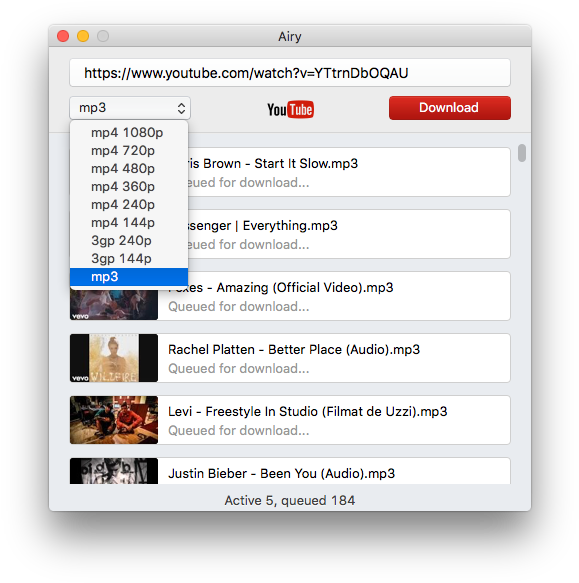579x583 pixels.
Task: Click the mp3 format dropdown selector
Action: (x=130, y=108)
